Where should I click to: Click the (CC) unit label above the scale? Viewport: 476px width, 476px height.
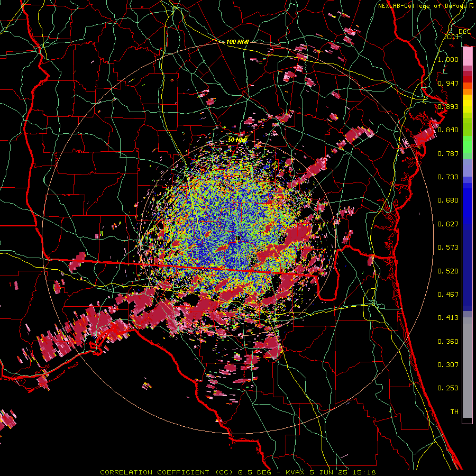click(452, 36)
